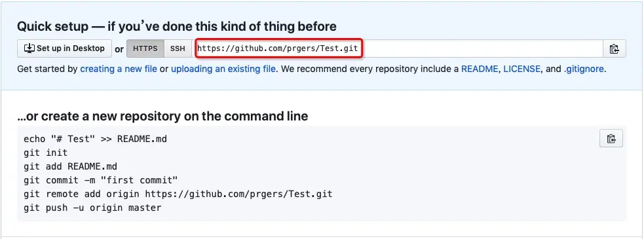The width and height of the screenshot is (644, 239).
Task: Focus the github.com/prgers/Test.git URL field
Action: pyautogui.click(x=397, y=48)
